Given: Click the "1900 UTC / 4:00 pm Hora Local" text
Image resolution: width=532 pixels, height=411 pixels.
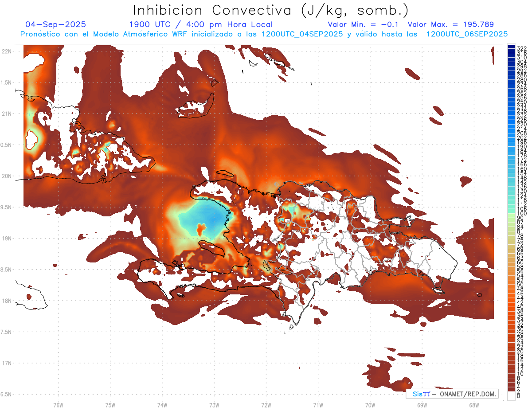Looking at the screenshot, I should [201, 24].
